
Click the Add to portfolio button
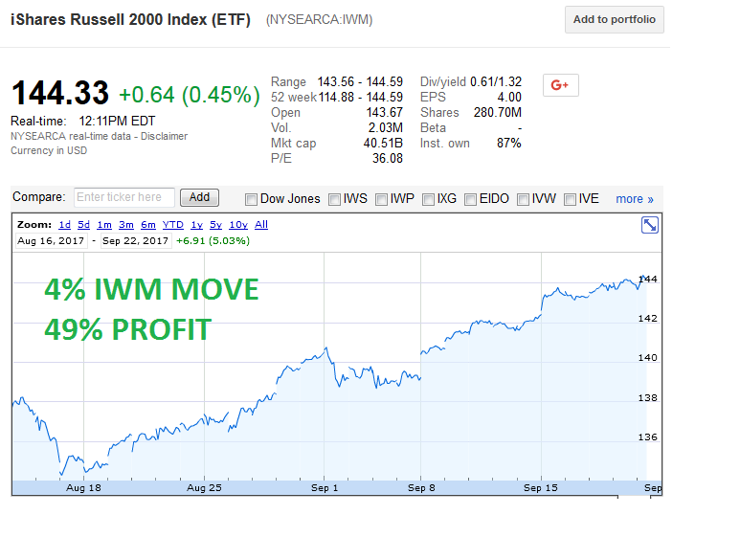coord(614,20)
